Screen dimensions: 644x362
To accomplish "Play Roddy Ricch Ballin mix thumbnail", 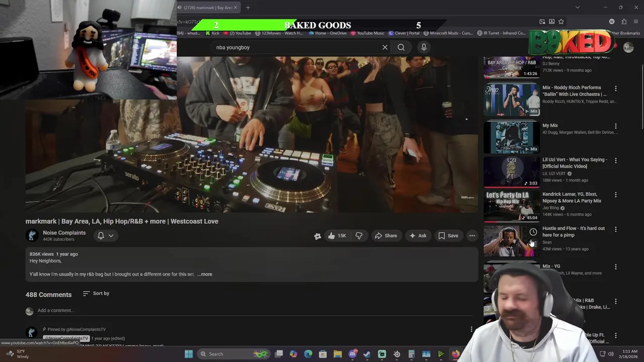I will coord(511,100).
